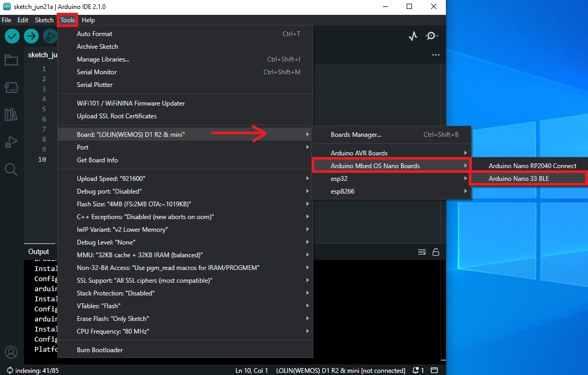
Task: Expand Arduino AVR Boards submenu
Action: point(391,153)
